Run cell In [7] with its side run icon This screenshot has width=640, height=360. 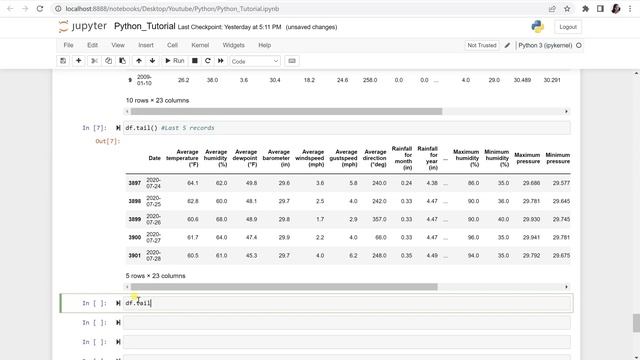118,128
